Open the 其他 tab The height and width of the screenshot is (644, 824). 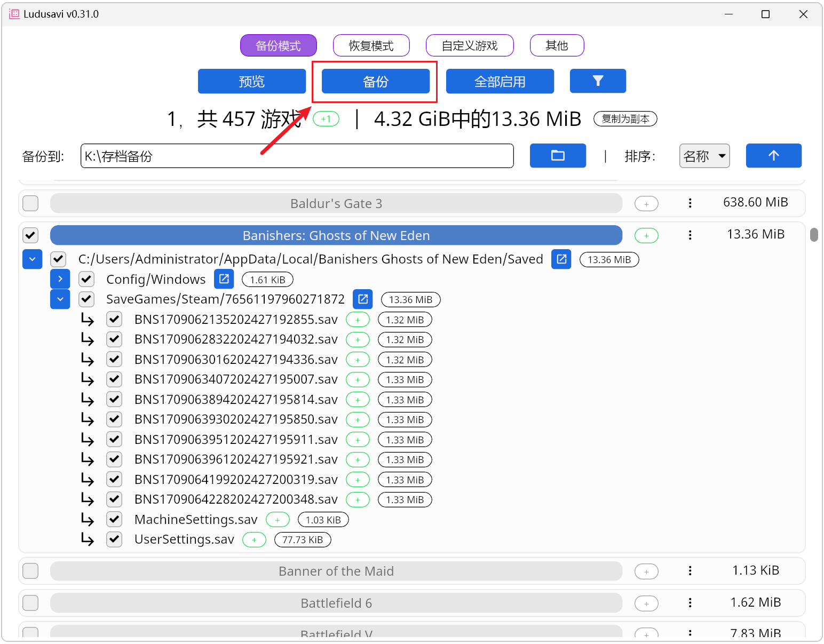click(557, 45)
